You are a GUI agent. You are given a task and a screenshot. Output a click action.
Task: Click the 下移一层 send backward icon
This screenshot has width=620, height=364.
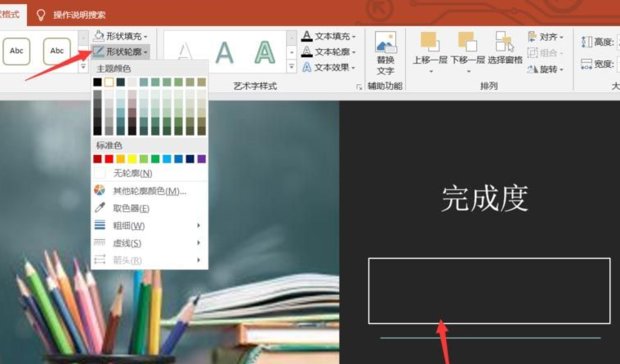pos(467,41)
